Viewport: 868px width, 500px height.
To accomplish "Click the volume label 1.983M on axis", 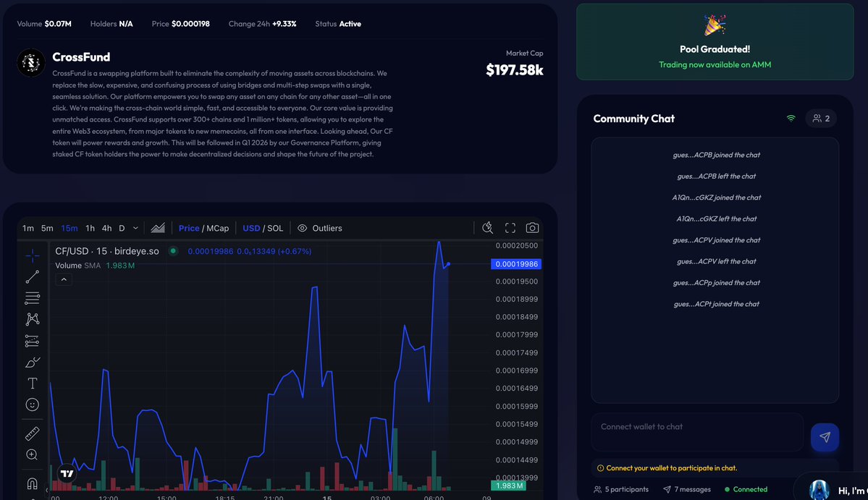I will [x=507, y=486].
